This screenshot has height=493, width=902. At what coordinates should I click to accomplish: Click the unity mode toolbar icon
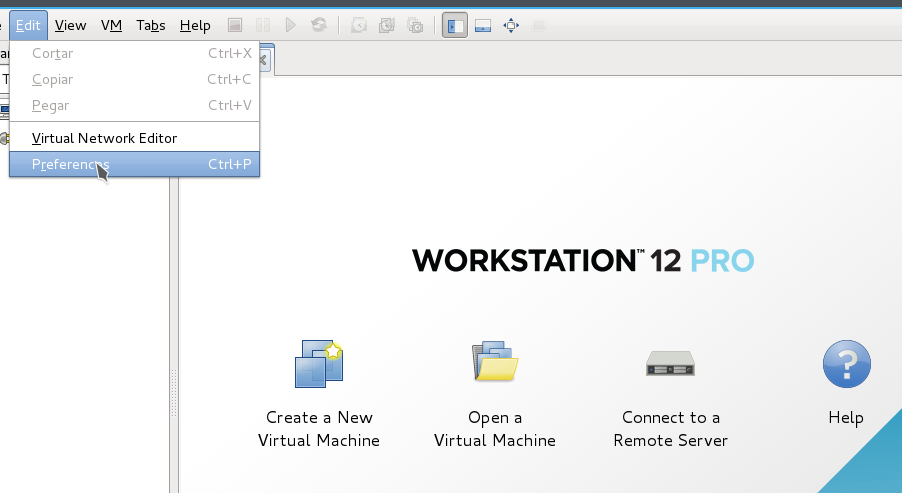(539, 25)
